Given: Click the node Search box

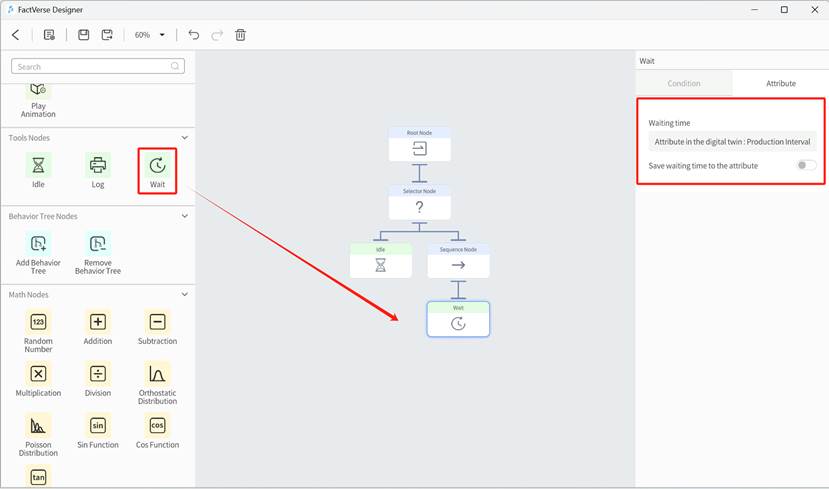Looking at the screenshot, I should 97,66.
